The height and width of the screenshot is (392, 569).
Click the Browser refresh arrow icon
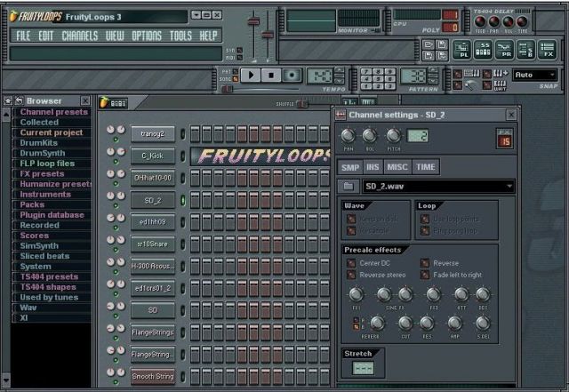point(20,101)
